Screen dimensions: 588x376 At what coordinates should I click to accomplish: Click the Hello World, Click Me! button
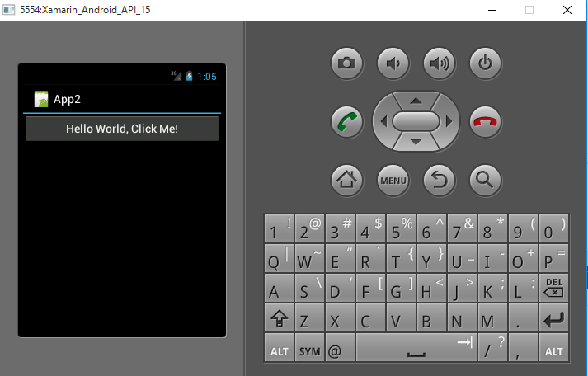coord(122,129)
